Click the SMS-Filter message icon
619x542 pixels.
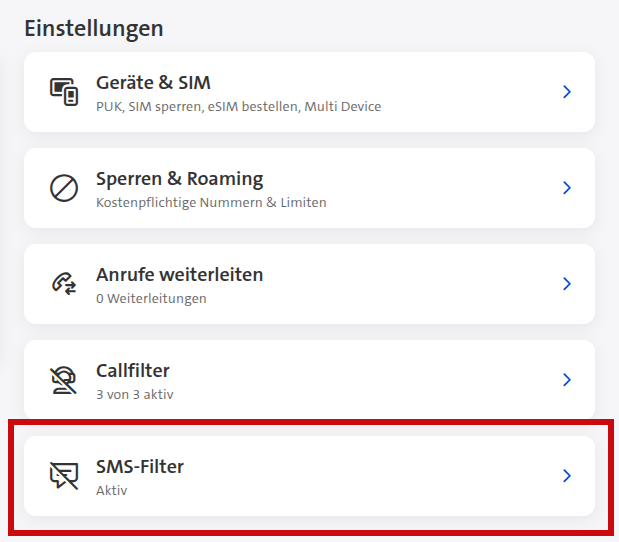[64, 476]
